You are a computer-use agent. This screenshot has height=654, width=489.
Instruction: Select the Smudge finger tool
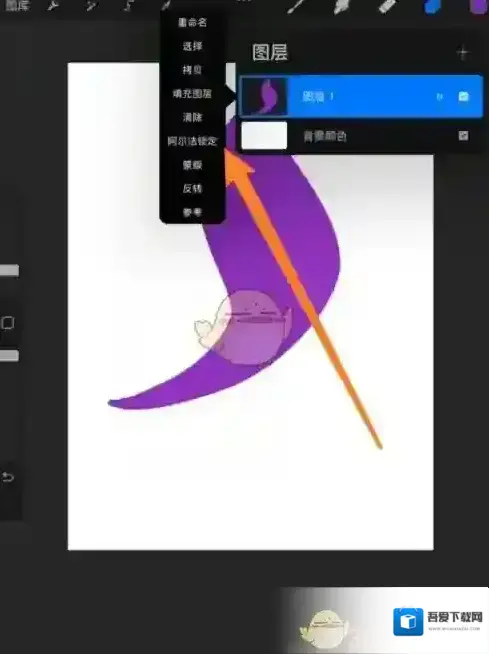tap(342, 7)
